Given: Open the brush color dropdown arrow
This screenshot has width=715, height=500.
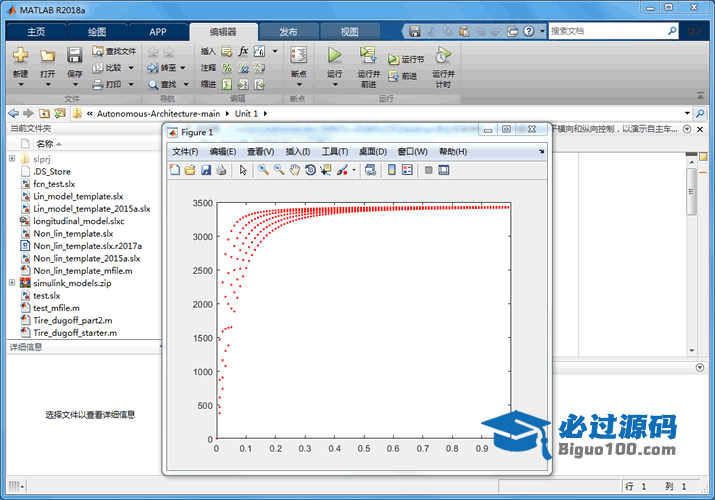Looking at the screenshot, I should click(354, 170).
